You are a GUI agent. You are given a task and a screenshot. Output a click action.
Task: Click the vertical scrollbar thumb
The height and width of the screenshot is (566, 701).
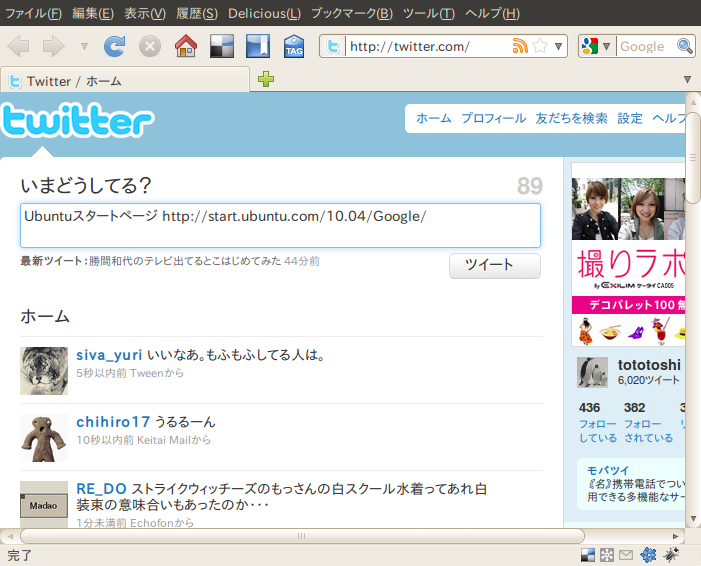693,158
